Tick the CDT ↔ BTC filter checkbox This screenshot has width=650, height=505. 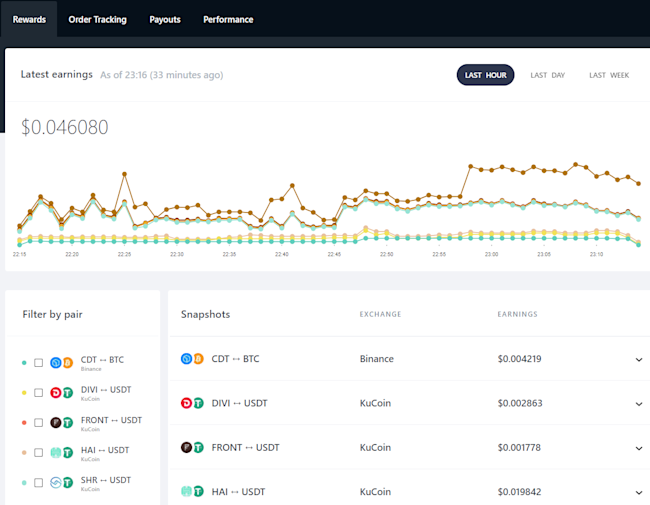39,363
